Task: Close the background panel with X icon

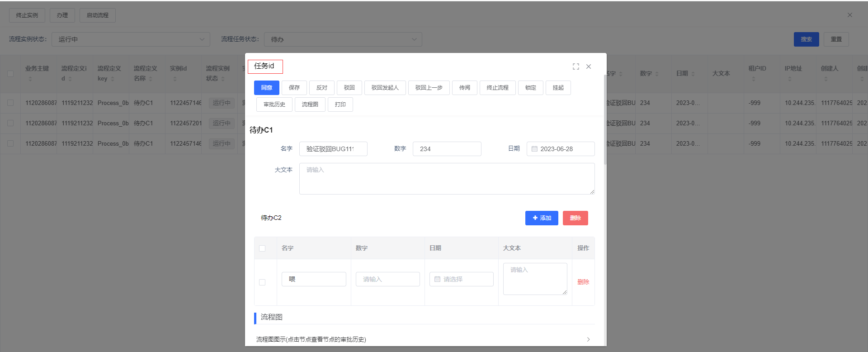Action: (x=849, y=15)
